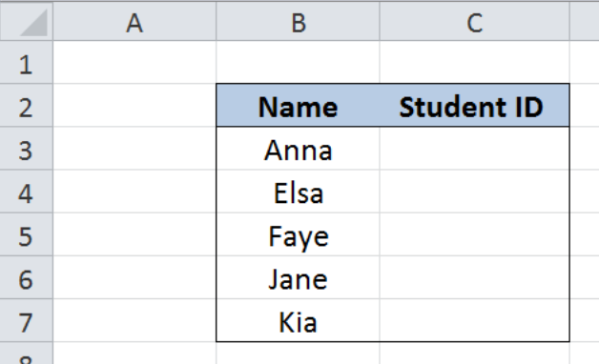Select the cell containing Faye
Viewport: 599px width, 364px height.
click(x=298, y=234)
